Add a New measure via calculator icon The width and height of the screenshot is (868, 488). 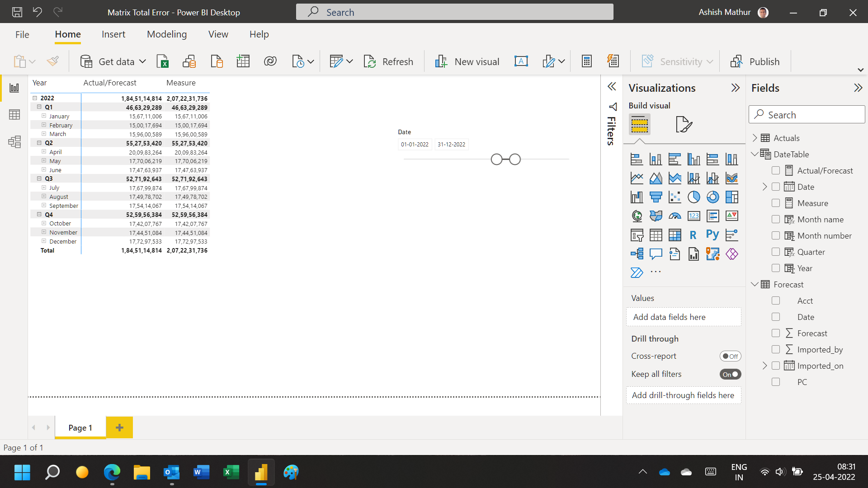coord(587,61)
